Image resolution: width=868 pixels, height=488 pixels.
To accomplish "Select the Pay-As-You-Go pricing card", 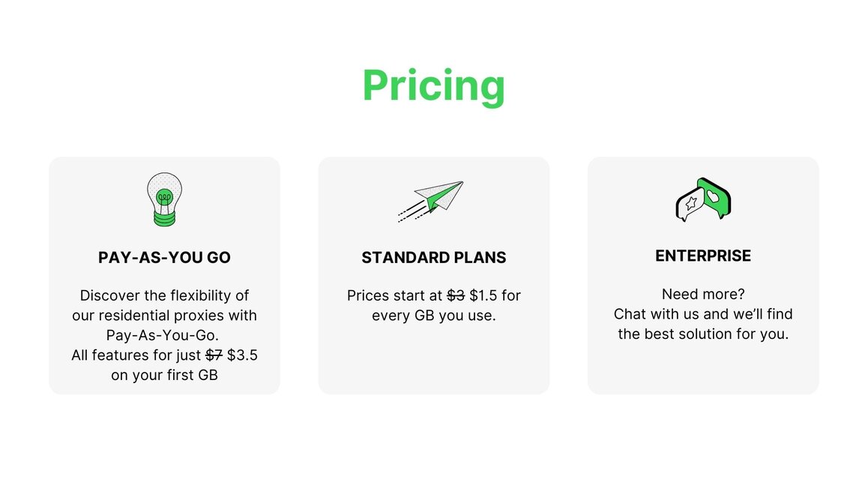I will pos(164,275).
